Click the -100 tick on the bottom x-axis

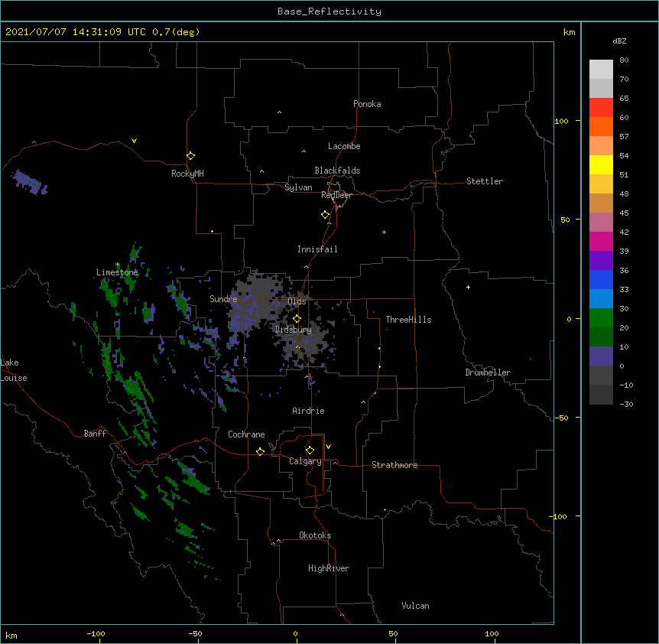pos(96,633)
